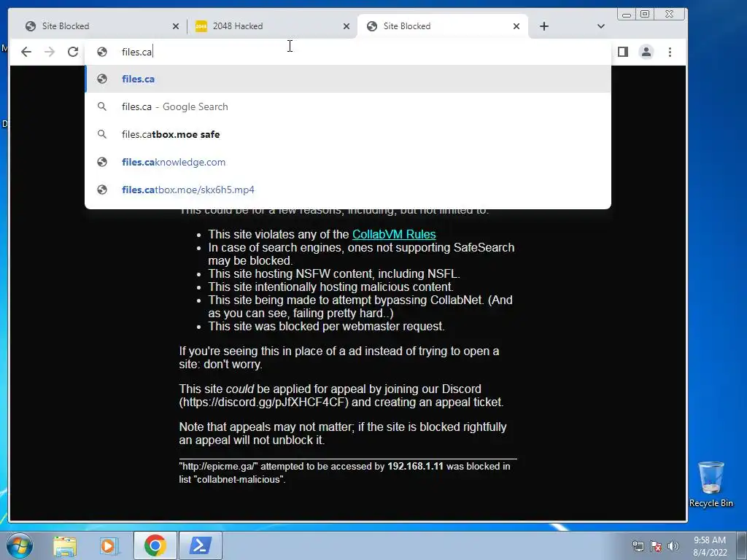Viewport: 747px width, 560px height.
Task: Click the globe icon in address bar
Action: pyautogui.click(x=102, y=52)
